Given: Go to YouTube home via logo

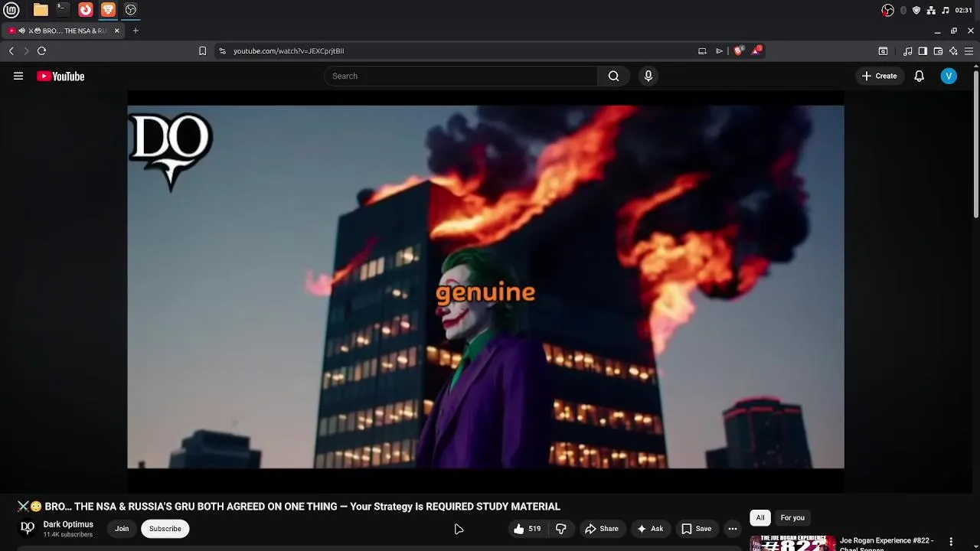Looking at the screenshot, I should [x=60, y=76].
